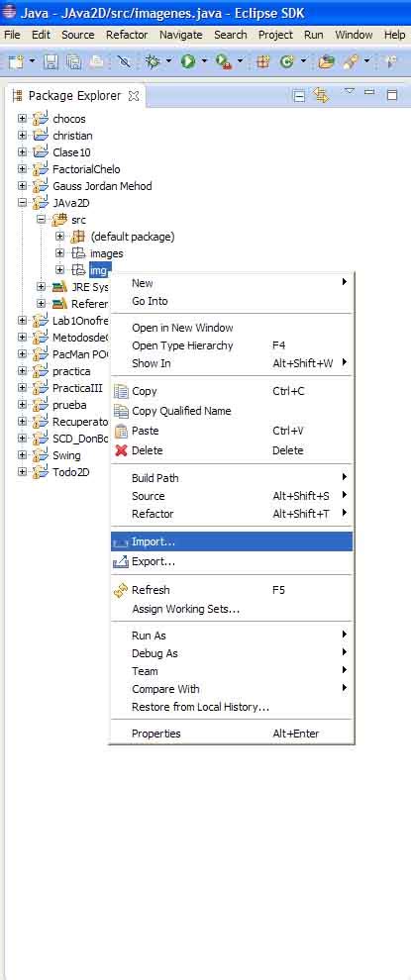411x980 pixels.
Task: Open the File menu
Action: point(12,35)
